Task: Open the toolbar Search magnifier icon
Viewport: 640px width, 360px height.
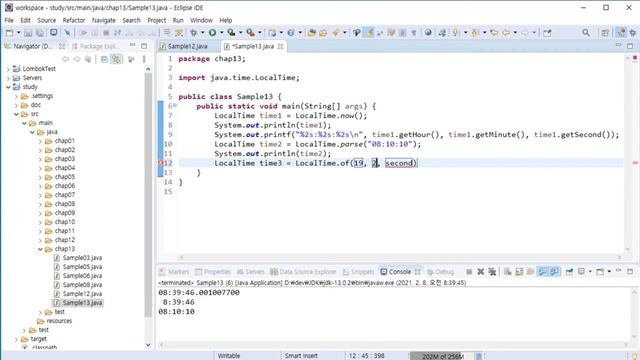Action: point(586,33)
